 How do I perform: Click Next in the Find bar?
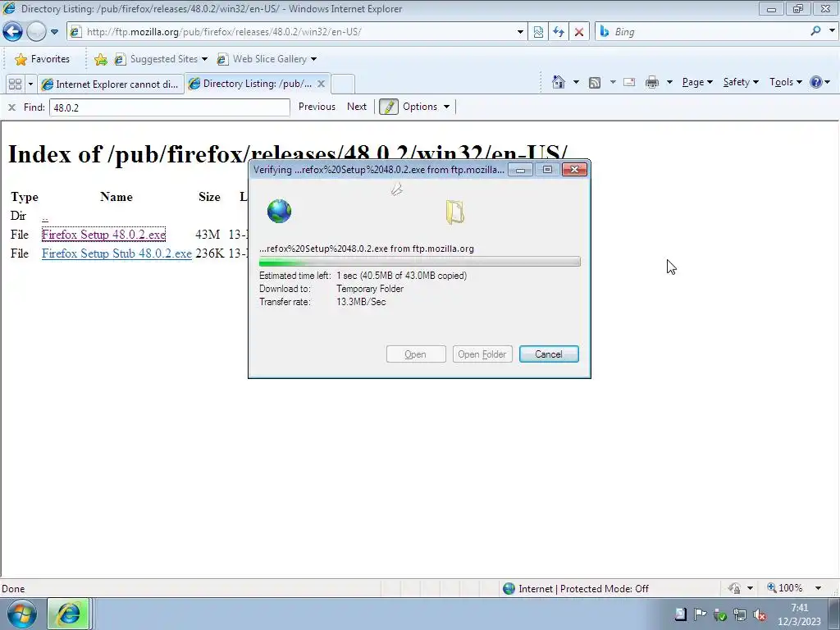357,107
